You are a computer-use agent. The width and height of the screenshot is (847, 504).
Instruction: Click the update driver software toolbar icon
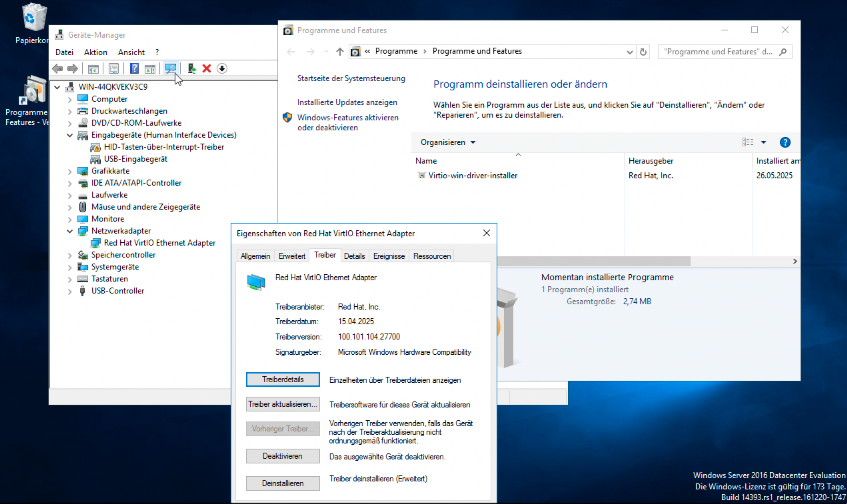pos(192,68)
